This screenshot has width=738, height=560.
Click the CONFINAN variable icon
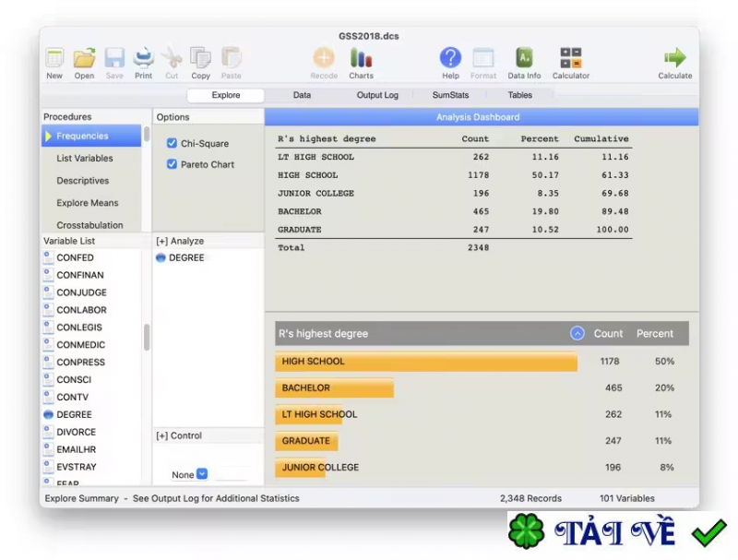tap(48, 275)
